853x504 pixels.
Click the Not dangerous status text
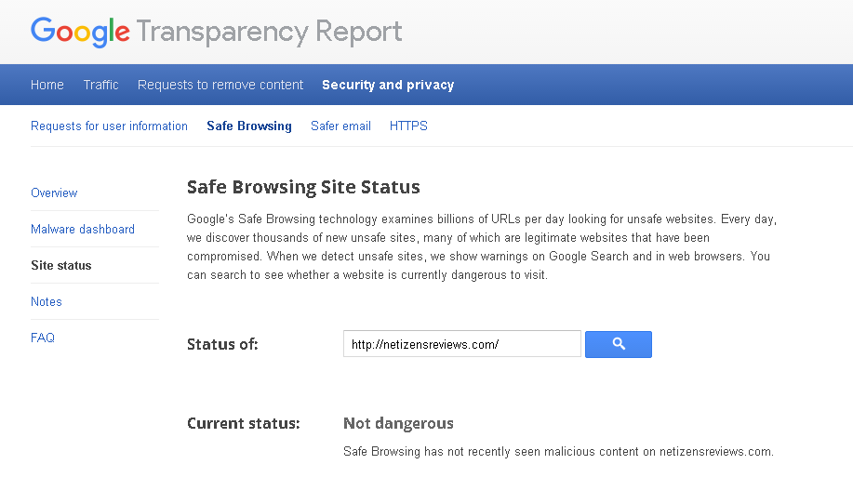(398, 423)
